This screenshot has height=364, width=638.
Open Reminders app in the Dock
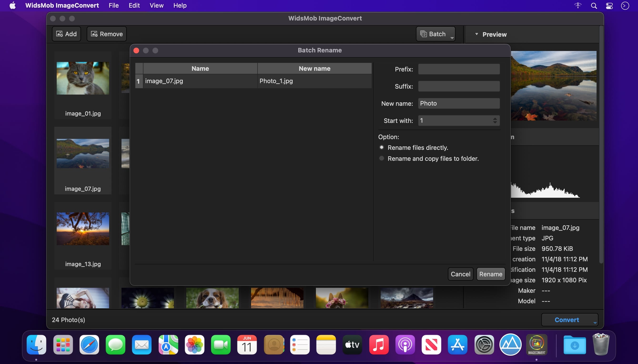(x=300, y=345)
